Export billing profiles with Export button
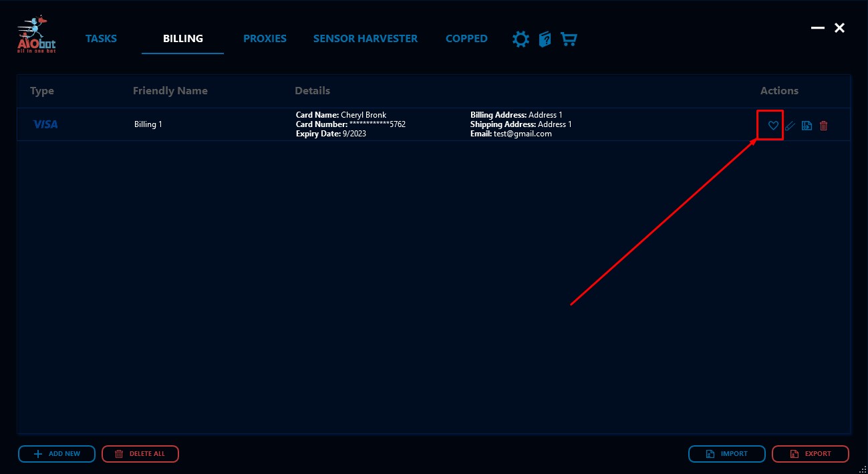 811,454
